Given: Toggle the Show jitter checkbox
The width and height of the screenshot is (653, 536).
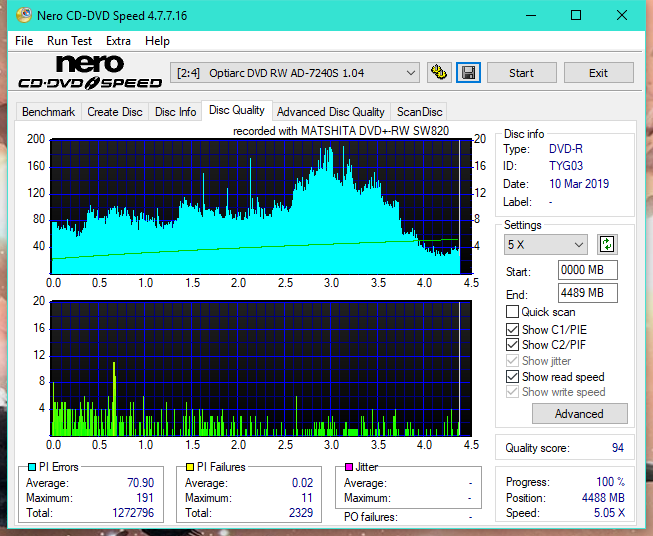Looking at the screenshot, I should (512, 361).
